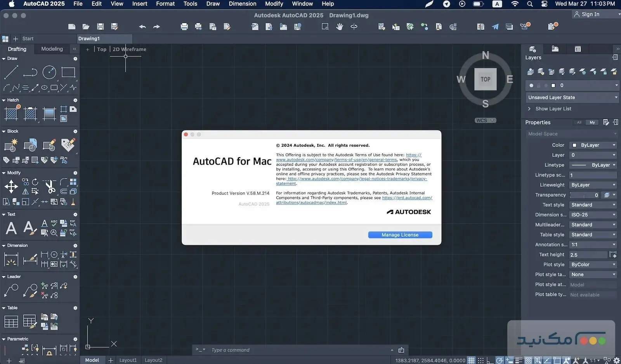Toggle layer 0 visibility with the circle indicator
This screenshot has width=621, height=364.
pyautogui.click(x=531, y=85)
